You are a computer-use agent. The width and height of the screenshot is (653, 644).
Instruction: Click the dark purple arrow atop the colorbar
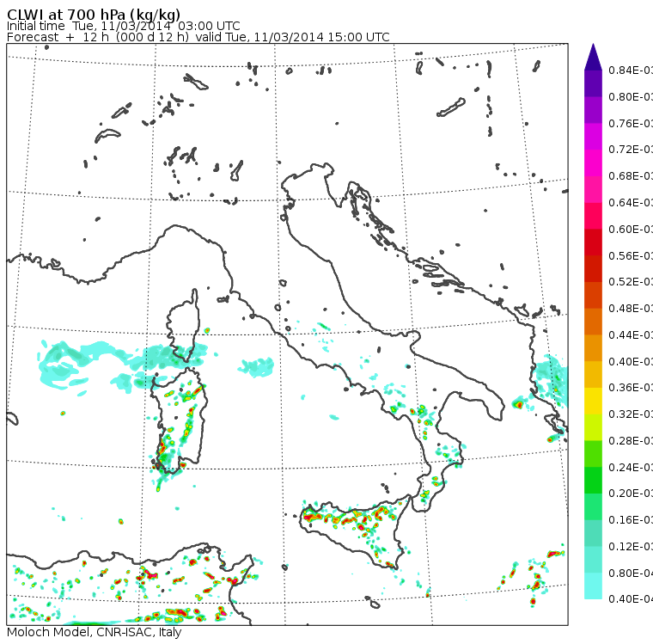(x=593, y=57)
